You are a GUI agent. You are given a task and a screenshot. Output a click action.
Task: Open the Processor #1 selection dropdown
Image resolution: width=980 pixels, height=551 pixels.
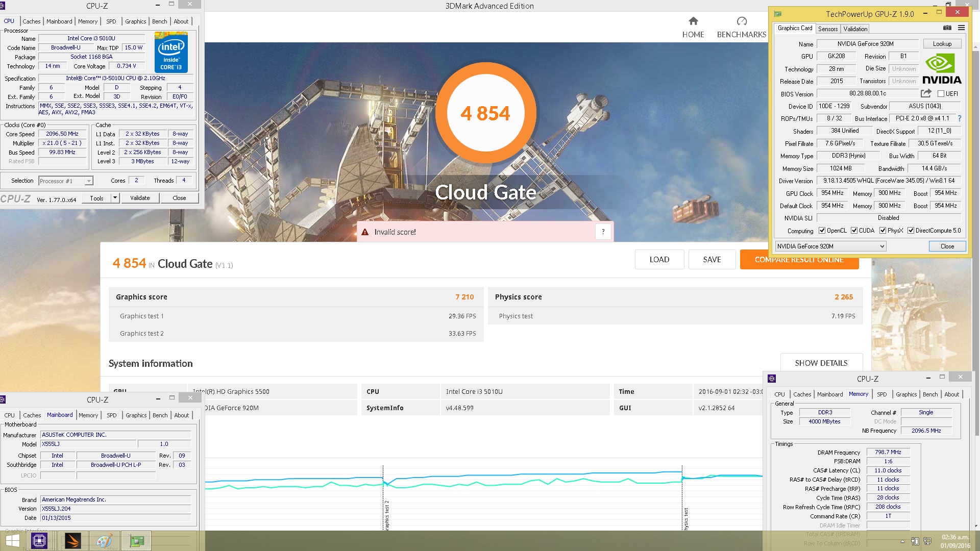coord(66,181)
